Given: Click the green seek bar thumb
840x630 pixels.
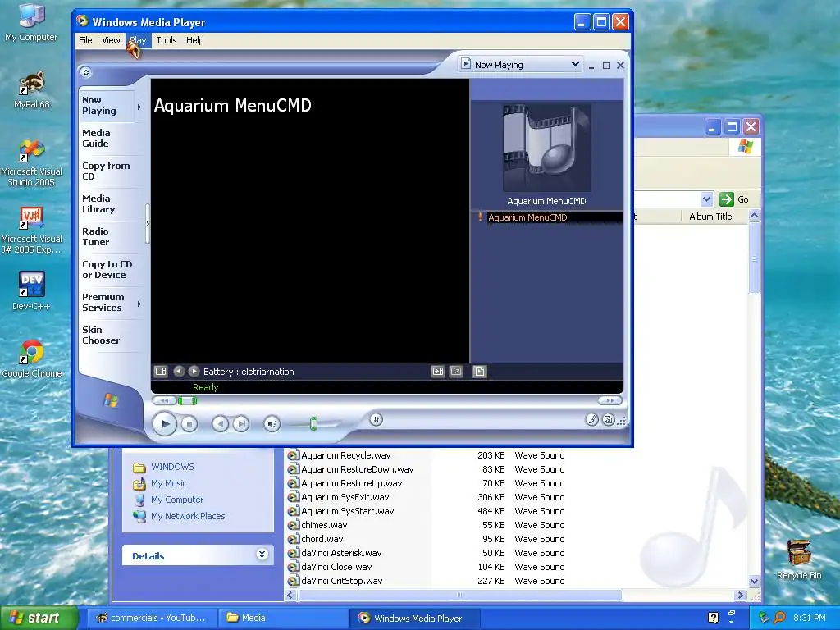Looking at the screenshot, I should pyautogui.click(x=187, y=400).
